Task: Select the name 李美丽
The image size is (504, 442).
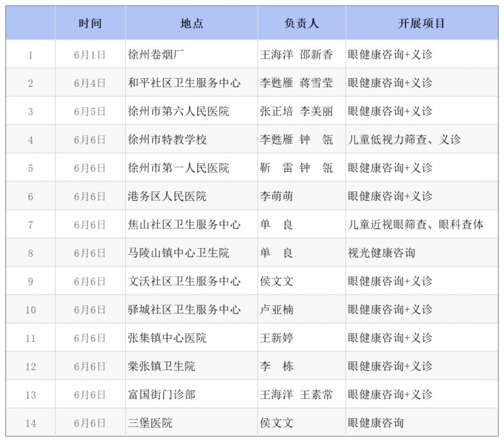Action: coord(316,111)
